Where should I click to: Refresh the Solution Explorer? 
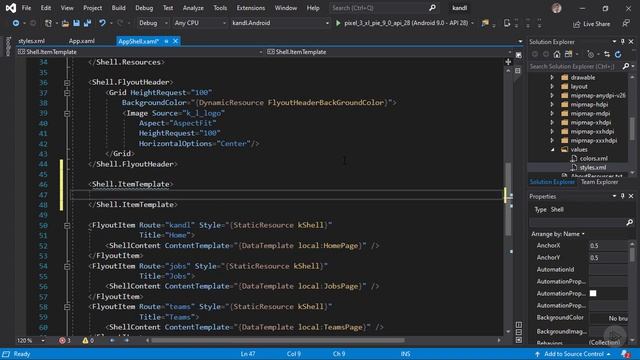click(618, 54)
